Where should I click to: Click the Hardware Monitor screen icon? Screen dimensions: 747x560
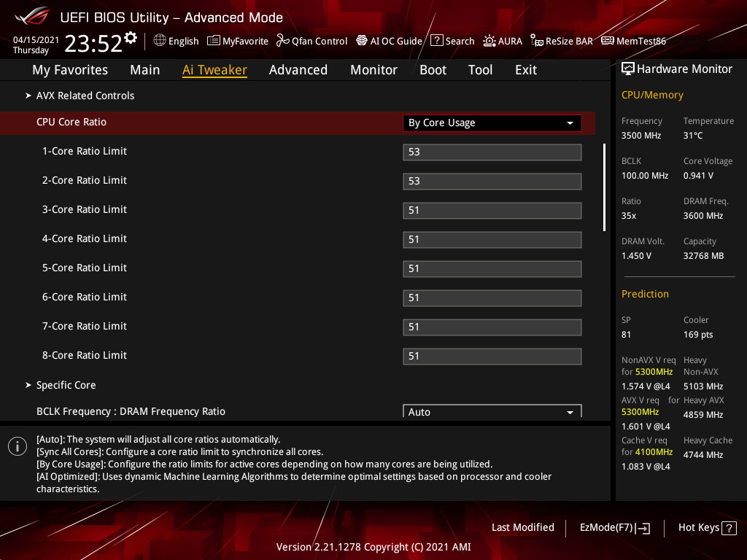[628, 69]
